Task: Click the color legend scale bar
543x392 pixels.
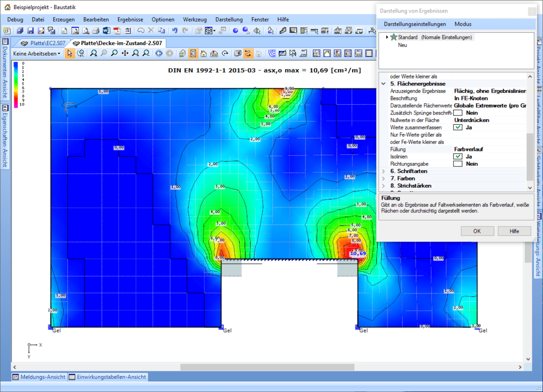Action: click(x=16, y=84)
